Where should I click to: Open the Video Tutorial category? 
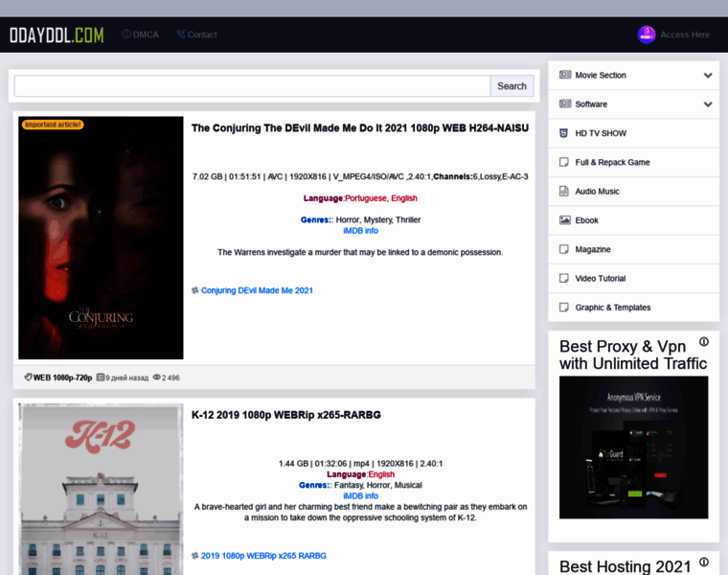click(634, 278)
